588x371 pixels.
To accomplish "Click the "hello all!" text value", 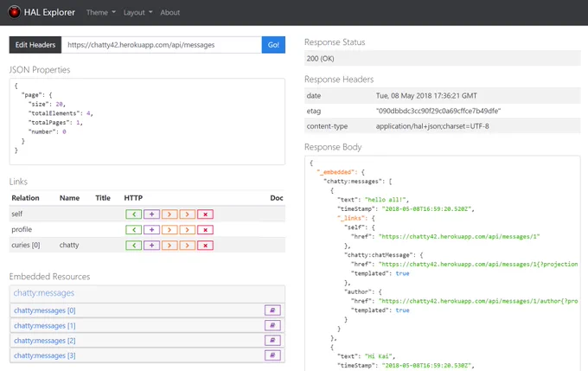I will point(387,200).
